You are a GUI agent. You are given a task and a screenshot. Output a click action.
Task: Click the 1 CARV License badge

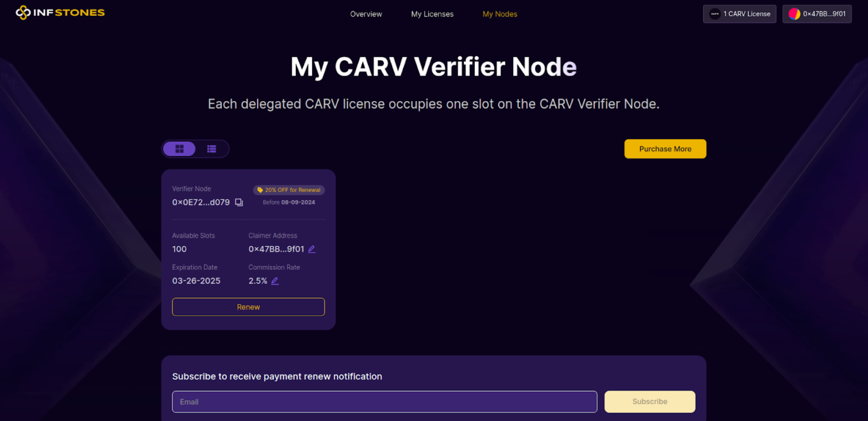740,14
